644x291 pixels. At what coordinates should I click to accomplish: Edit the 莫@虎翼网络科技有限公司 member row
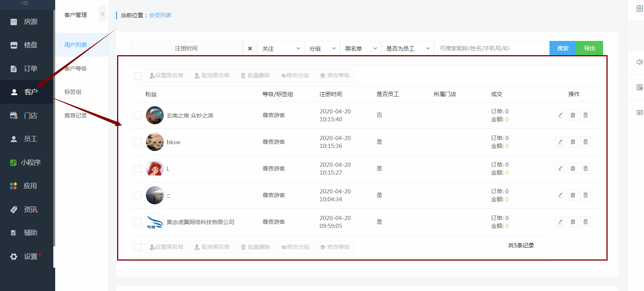click(x=560, y=222)
